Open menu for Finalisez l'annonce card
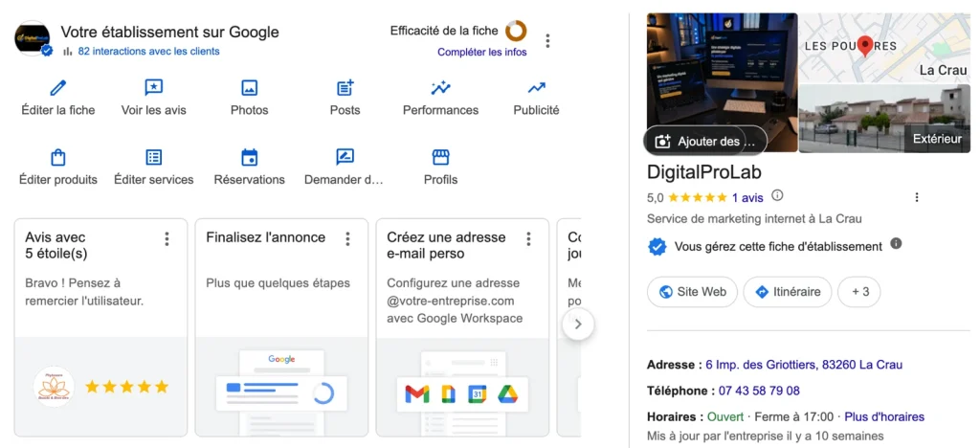Viewport: 980px width, 448px height. pyautogui.click(x=347, y=238)
